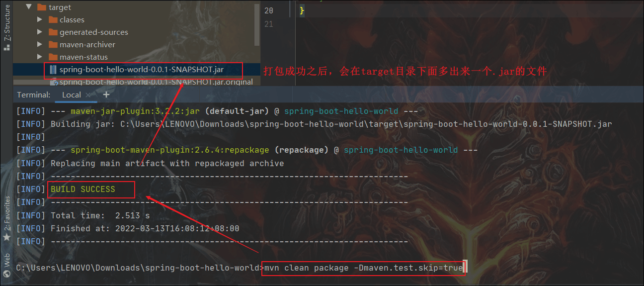Expand the maven-archiver folder arrow
This screenshot has width=644, height=286.
40,44
